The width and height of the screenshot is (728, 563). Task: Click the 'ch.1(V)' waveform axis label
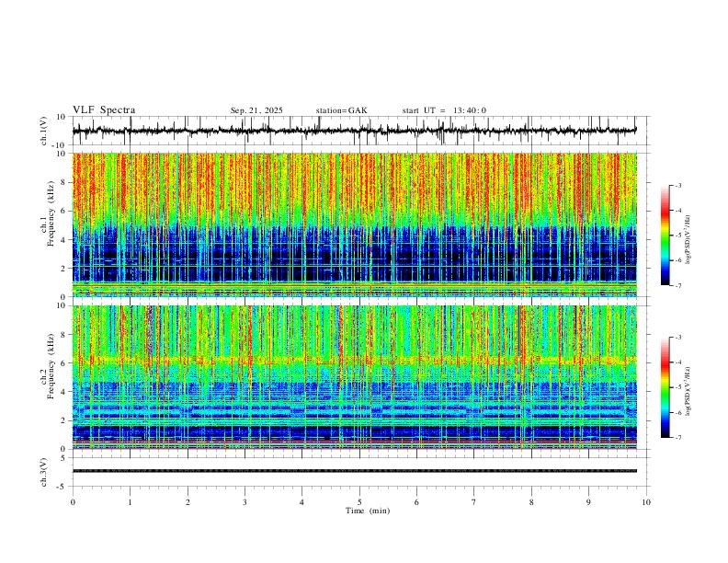coord(44,131)
